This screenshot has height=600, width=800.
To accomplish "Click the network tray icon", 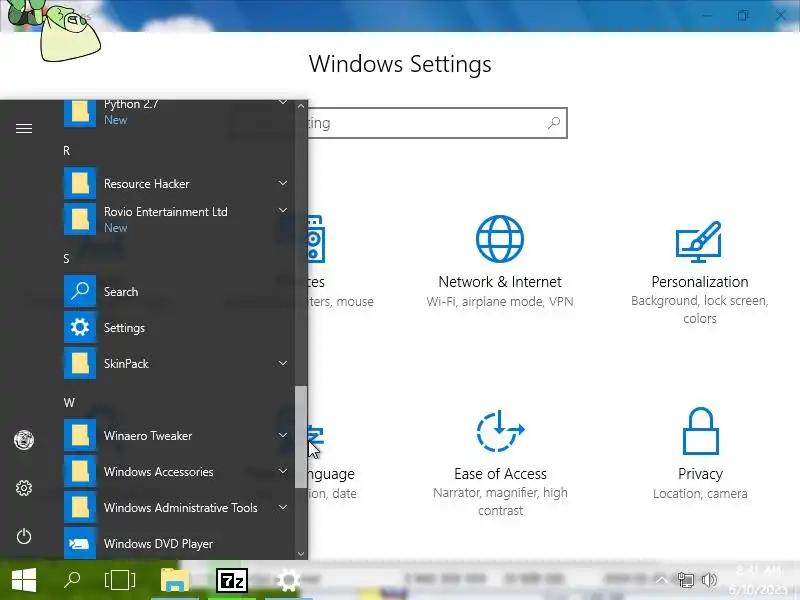I will [686, 580].
